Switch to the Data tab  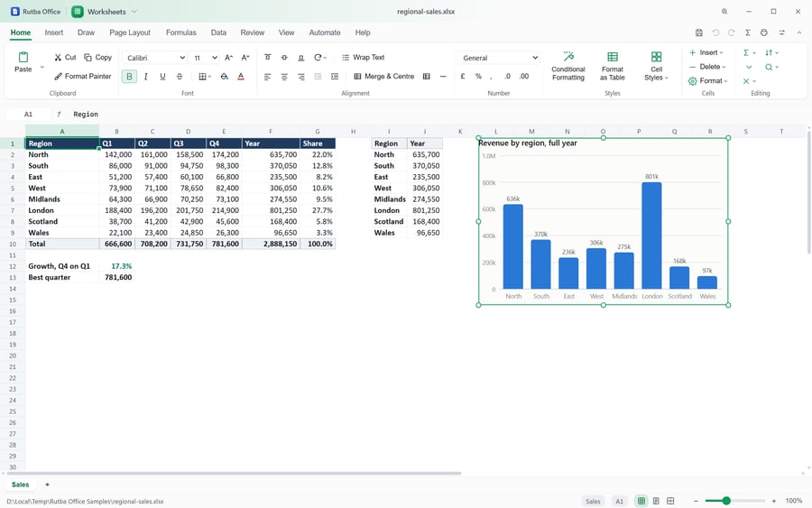[218, 32]
